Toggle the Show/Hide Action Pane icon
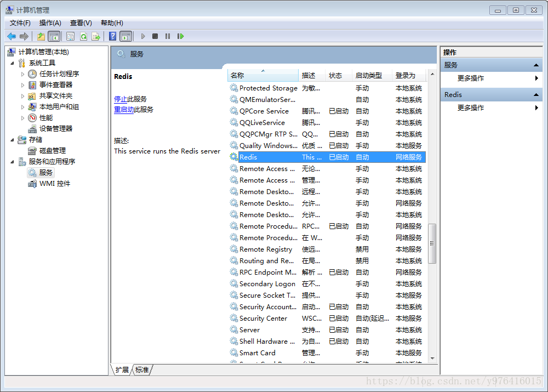 point(126,36)
